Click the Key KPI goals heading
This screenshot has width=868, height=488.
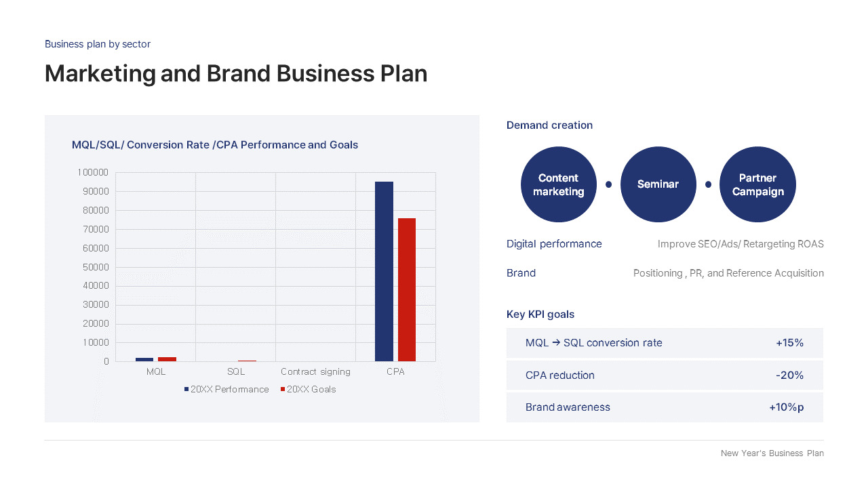click(540, 314)
